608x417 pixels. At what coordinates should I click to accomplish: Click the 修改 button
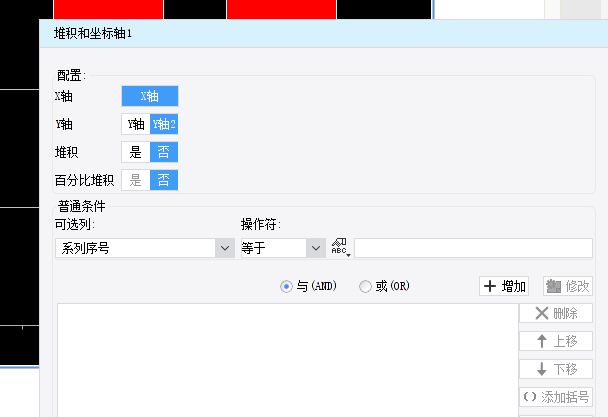568,286
